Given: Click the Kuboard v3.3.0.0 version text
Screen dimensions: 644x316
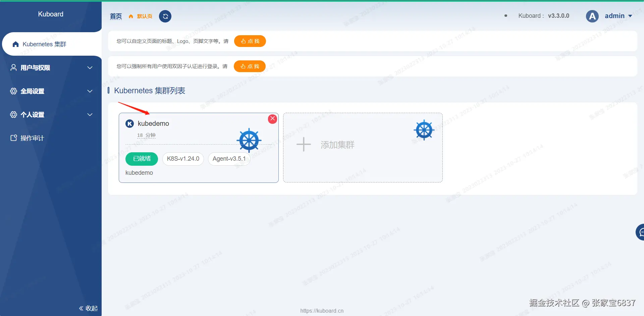Looking at the screenshot, I should (544, 16).
